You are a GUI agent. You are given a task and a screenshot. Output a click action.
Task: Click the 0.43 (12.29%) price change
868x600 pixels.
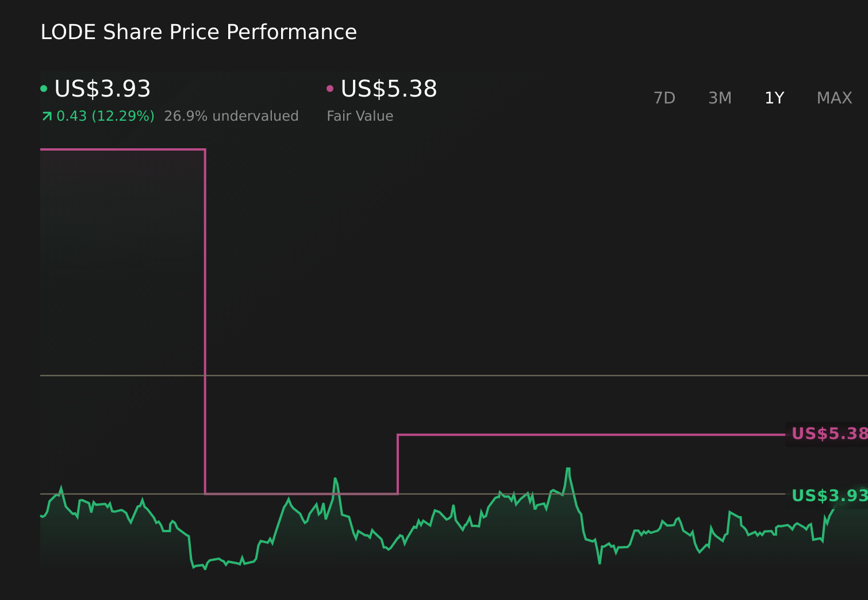(x=105, y=116)
